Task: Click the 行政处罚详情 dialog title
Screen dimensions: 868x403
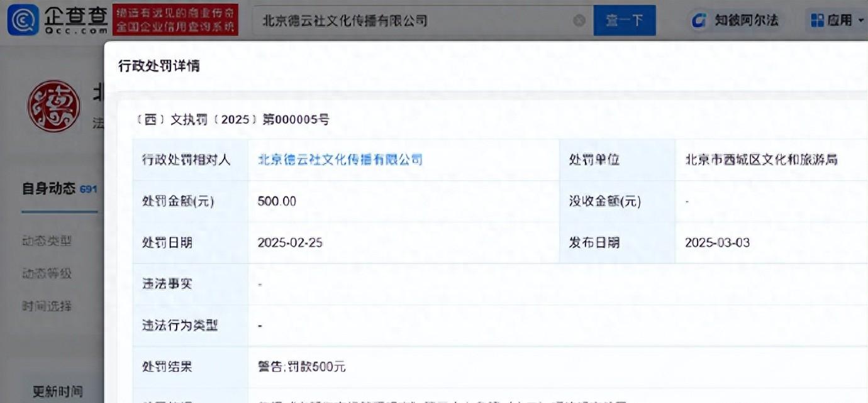Action: pos(159,65)
